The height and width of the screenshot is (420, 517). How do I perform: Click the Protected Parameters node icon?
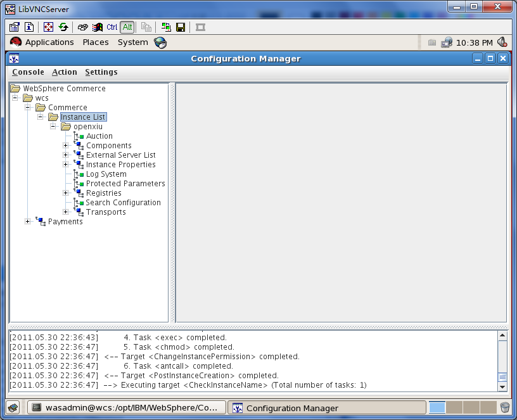(x=79, y=184)
